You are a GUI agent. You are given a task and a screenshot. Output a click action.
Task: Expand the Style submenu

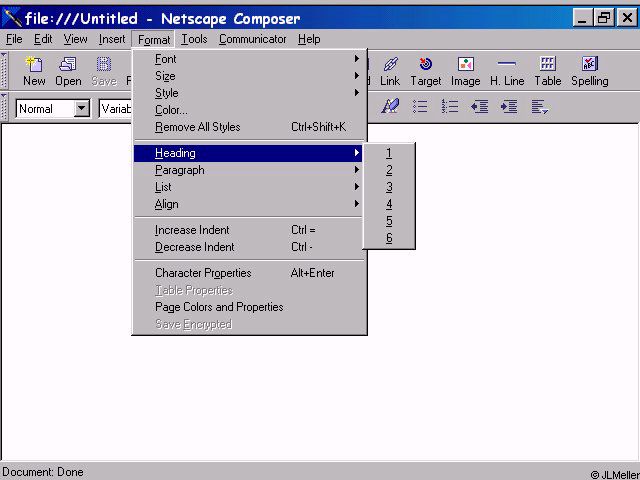(x=248, y=93)
